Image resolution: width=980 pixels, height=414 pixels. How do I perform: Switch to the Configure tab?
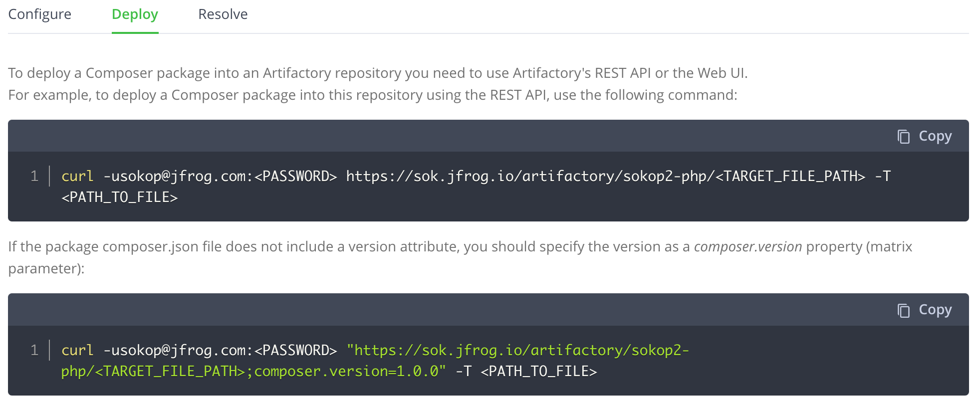pyautogui.click(x=40, y=14)
